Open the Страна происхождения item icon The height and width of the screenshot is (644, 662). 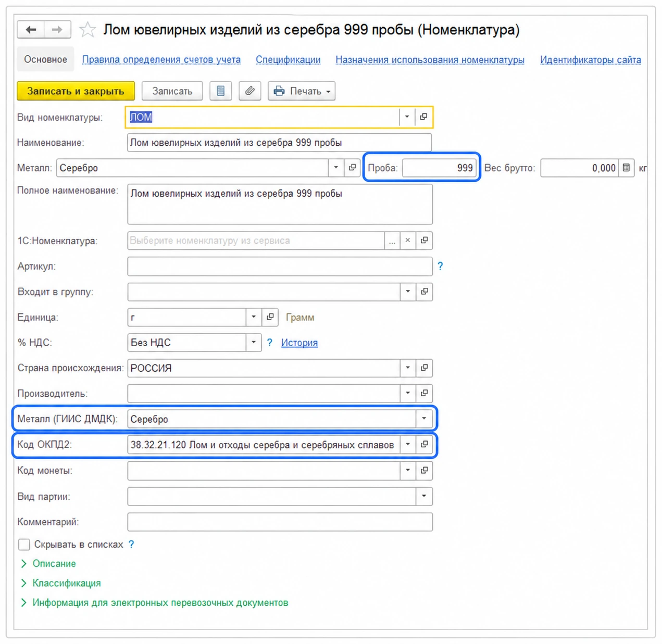click(x=424, y=368)
